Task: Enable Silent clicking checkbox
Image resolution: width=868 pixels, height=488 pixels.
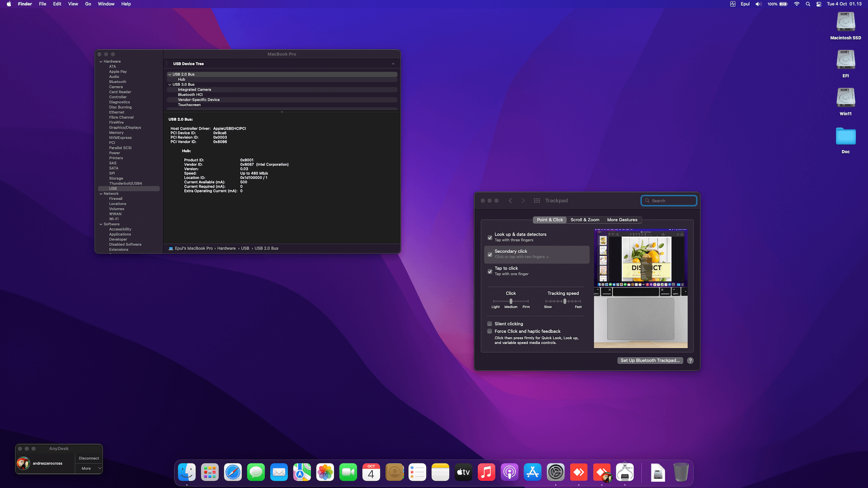Action: 490,324
